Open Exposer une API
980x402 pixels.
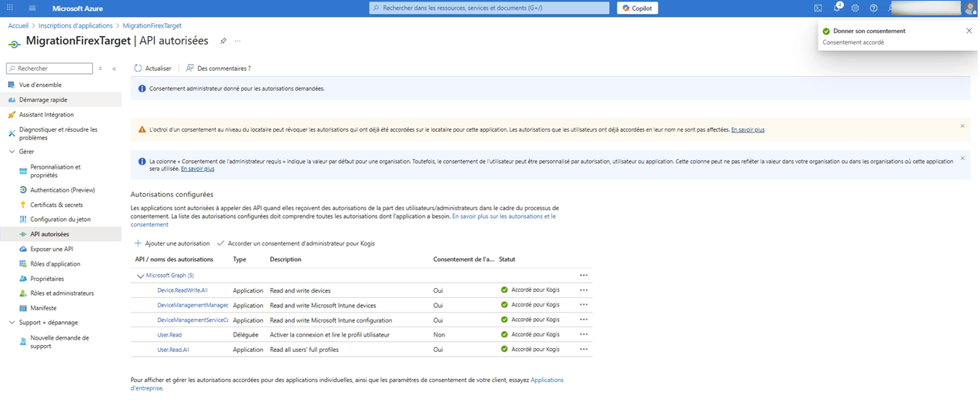click(x=52, y=250)
